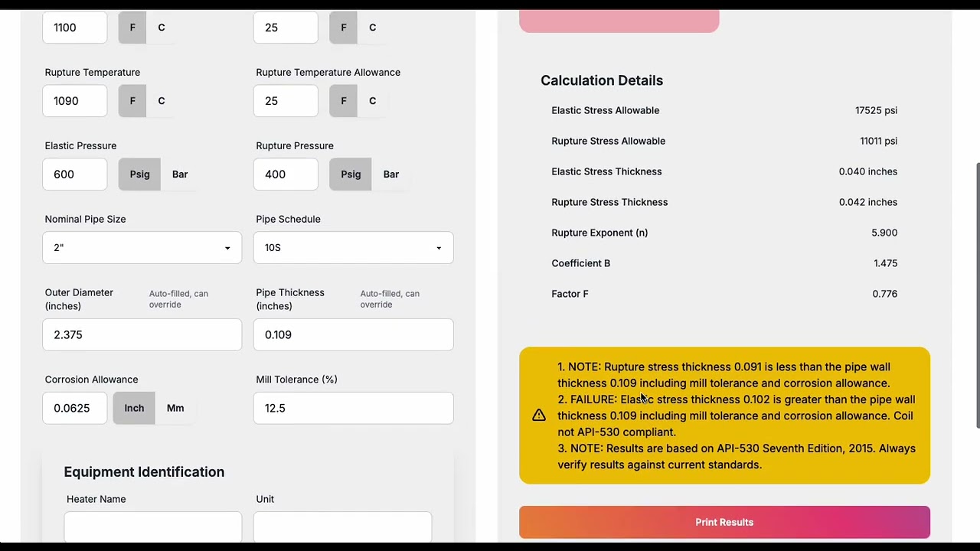Click the Rupture Exponent (n) value 5.900
This screenshot has height=551, width=980.
tap(884, 233)
